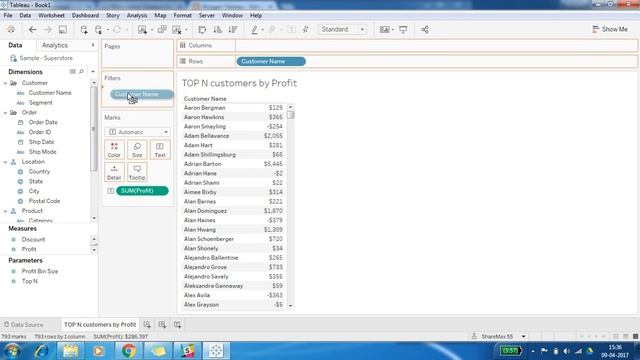Image resolution: width=640 pixels, height=360 pixels.
Task: Open the Standard fit dropdown
Action: point(342,29)
